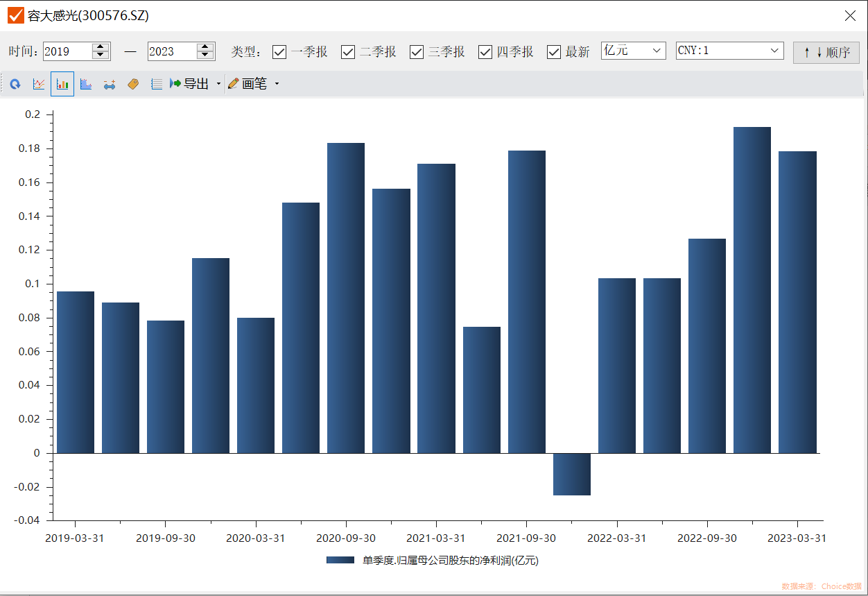Switch to area chart view
This screenshot has width=868, height=596.
[86, 84]
